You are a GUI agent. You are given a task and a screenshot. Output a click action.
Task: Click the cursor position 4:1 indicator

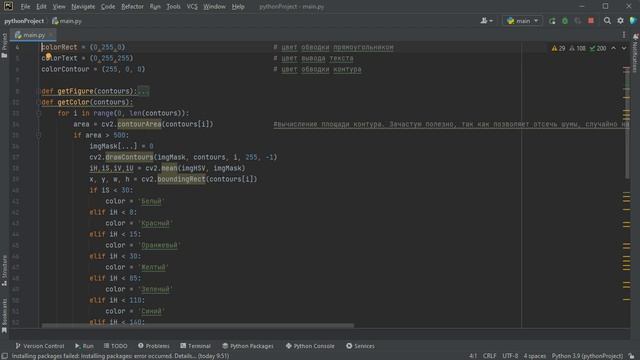[x=473, y=356]
